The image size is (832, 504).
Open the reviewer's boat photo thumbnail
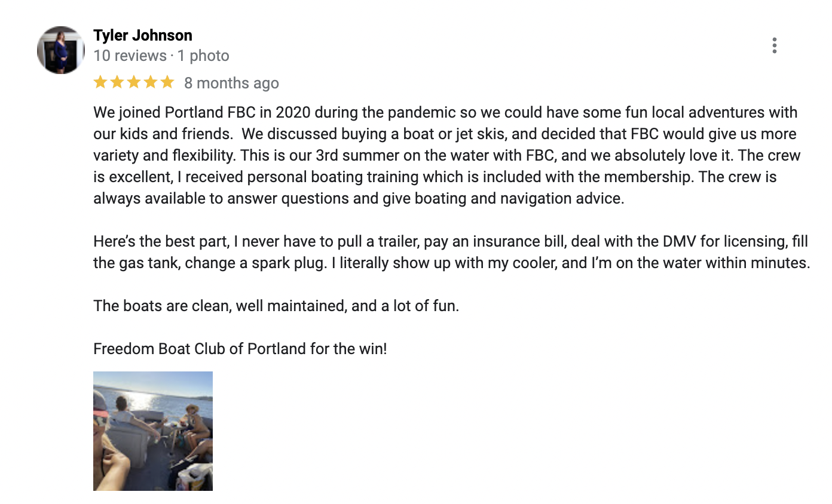tap(153, 431)
